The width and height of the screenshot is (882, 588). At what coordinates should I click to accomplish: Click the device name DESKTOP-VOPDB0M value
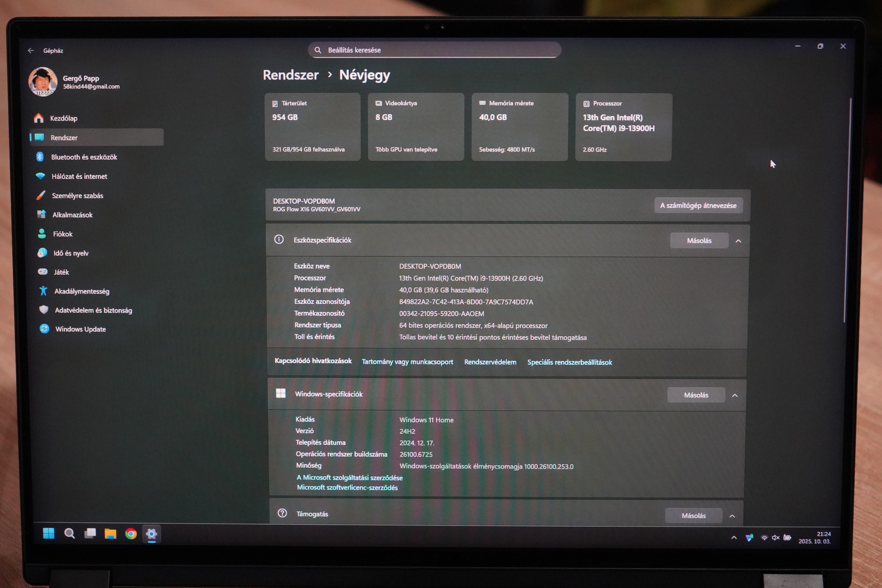[430, 266]
